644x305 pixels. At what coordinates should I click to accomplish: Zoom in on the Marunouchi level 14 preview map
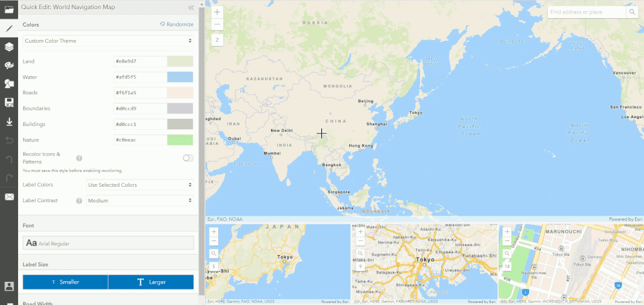tap(507, 232)
